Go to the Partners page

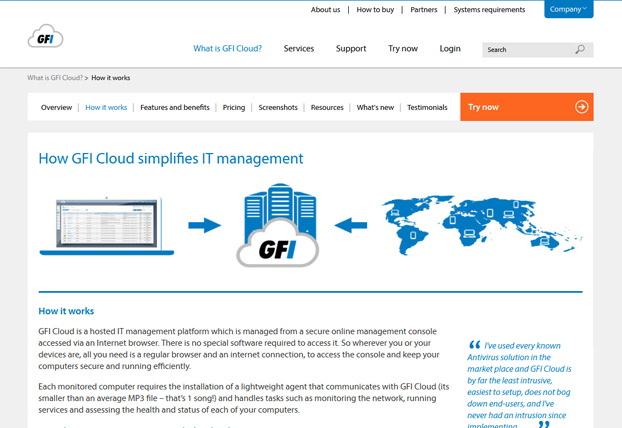tap(423, 10)
